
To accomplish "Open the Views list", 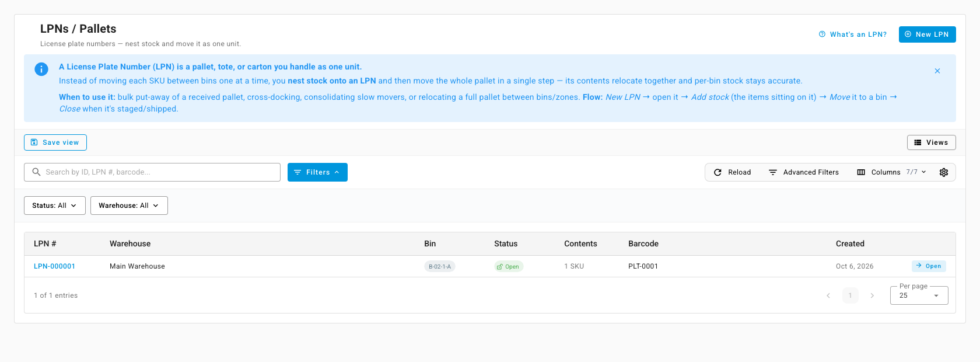I will point(931,142).
